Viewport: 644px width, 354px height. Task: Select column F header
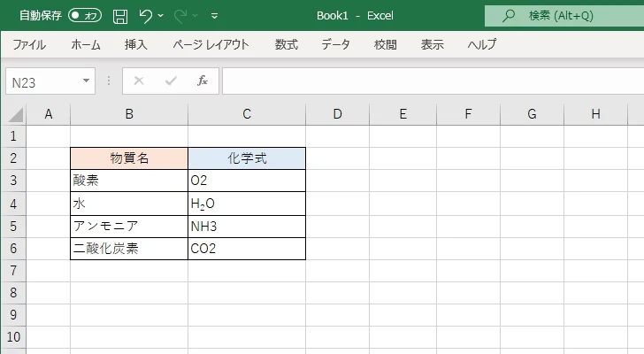468,114
